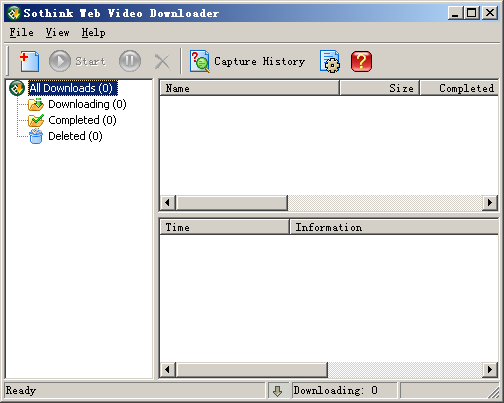Open the View menu
504x403 pixels.
tap(57, 33)
